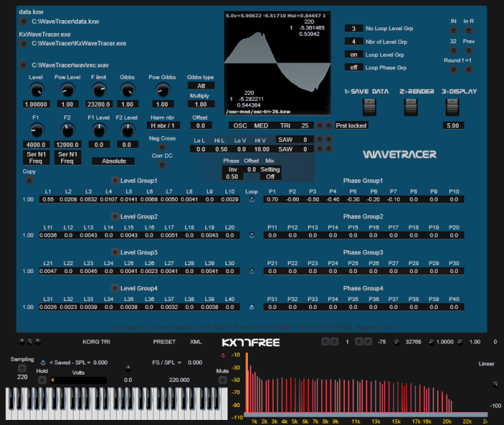Image resolution: width=504 pixels, height=425 pixels.
Task: Toggle Loop Level Grp on
Action: click(354, 55)
